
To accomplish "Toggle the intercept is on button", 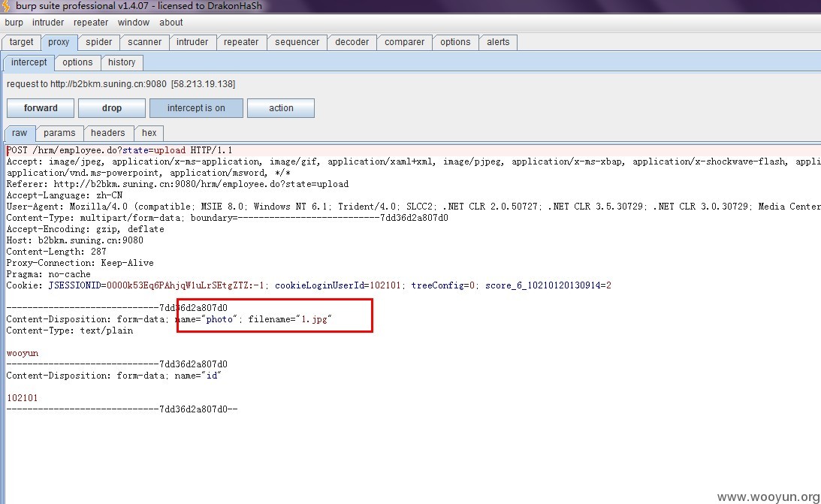I will tap(196, 108).
